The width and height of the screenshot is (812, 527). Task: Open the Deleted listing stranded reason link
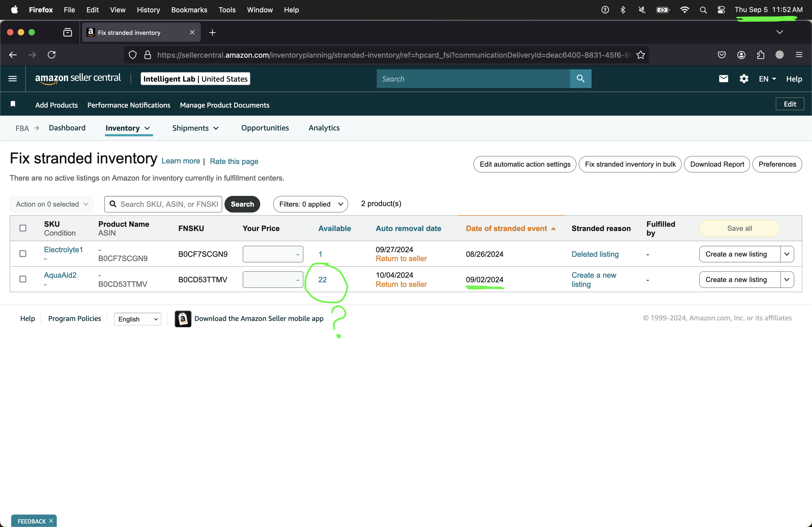595,254
